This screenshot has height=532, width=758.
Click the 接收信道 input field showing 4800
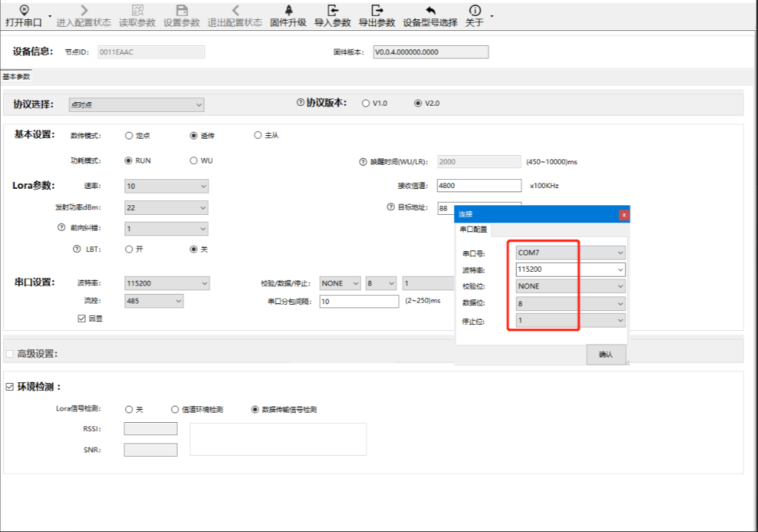click(479, 185)
